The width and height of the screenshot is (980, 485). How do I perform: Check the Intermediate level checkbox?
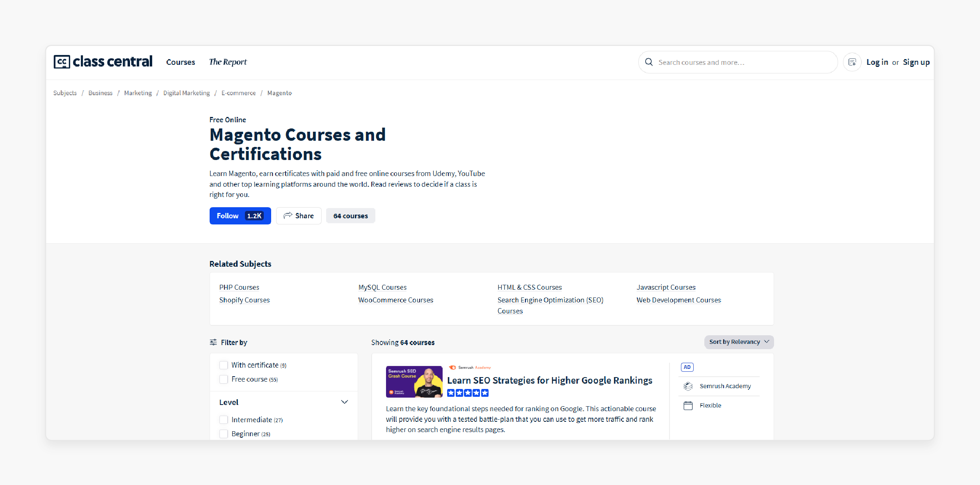[x=224, y=419]
